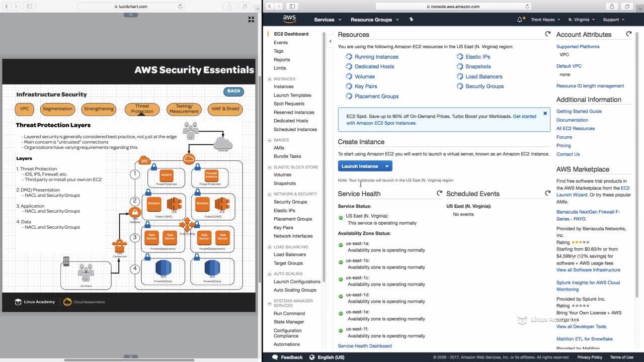The width and height of the screenshot is (644, 362).
Task: Open Run Command in the sidebar
Action: tap(289, 313)
